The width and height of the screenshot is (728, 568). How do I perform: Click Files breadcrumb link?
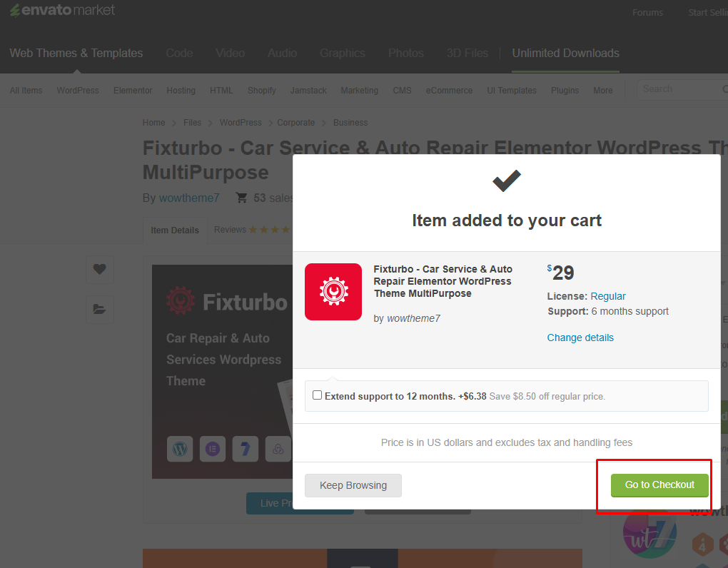pyautogui.click(x=192, y=123)
